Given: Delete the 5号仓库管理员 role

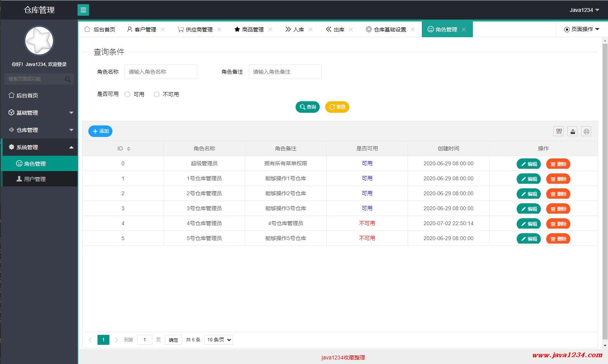Looking at the screenshot, I should pos(558,239).
